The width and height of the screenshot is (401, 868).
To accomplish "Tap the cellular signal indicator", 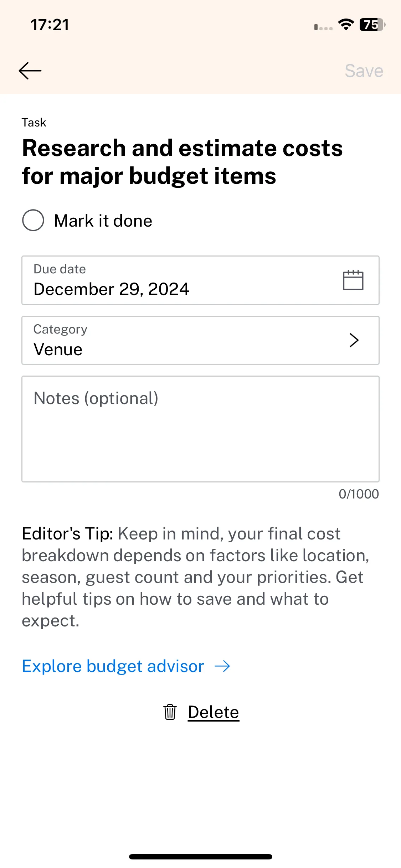I will (x=323, y=27).
